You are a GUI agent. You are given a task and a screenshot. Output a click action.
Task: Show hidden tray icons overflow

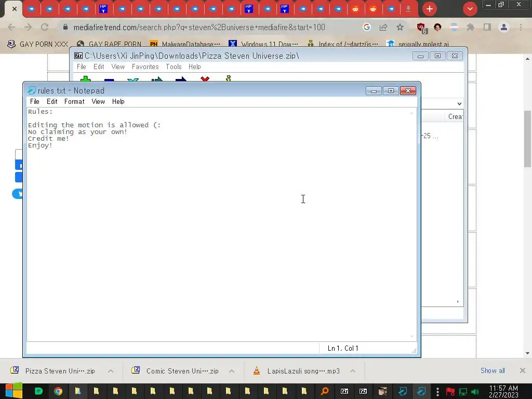pyautogui.click(x=437, y=392)
